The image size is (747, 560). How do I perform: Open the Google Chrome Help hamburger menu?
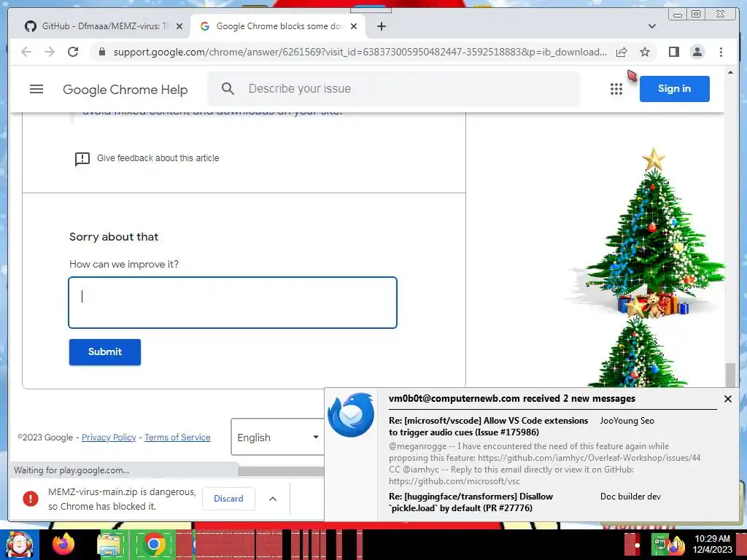click(36, 89)
